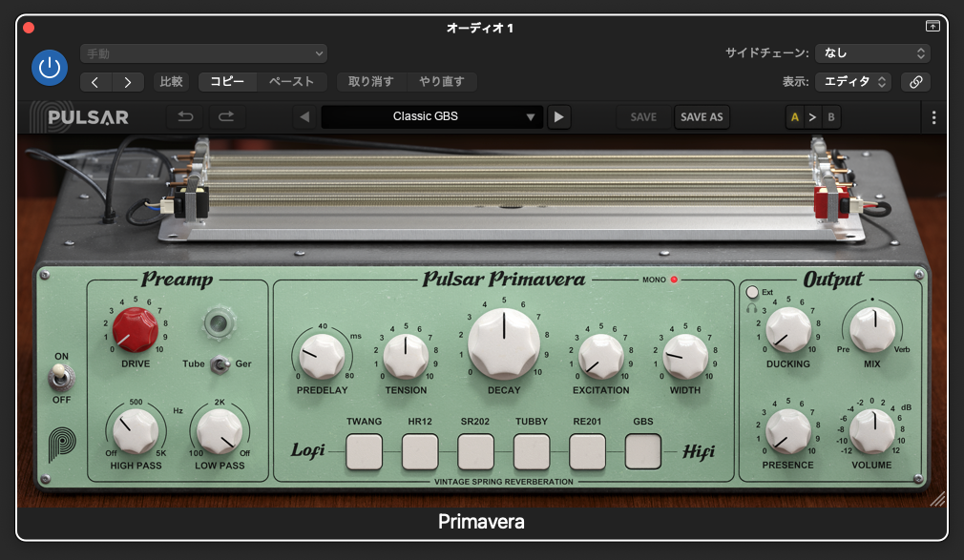Click the headphones listen icon
The image size is (964, 560).
click(751, 308)
